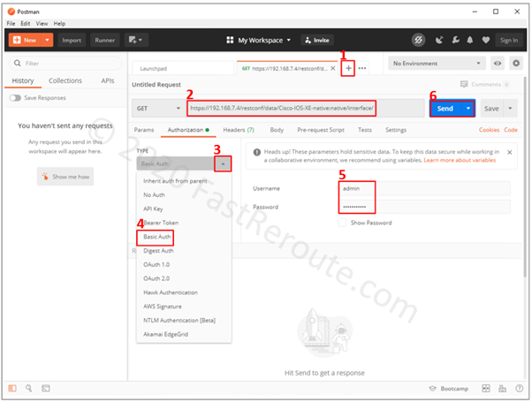Choose Digest Auth option

(158, 251)
